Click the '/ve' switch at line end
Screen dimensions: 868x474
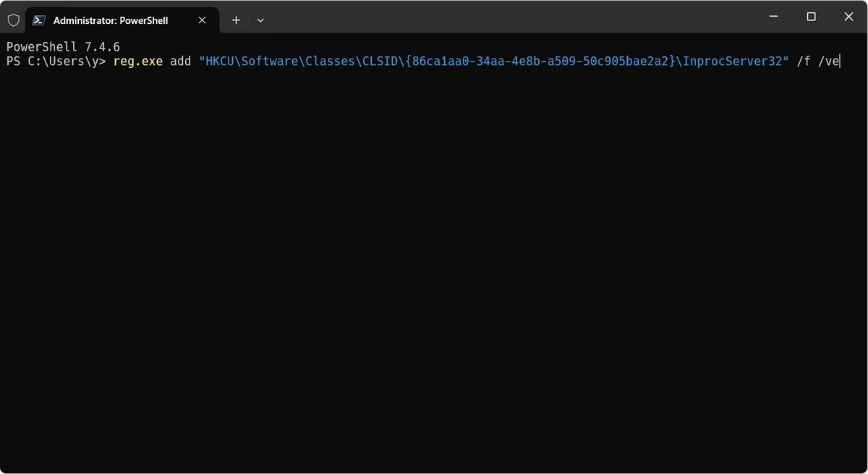(x=828, y=62)
